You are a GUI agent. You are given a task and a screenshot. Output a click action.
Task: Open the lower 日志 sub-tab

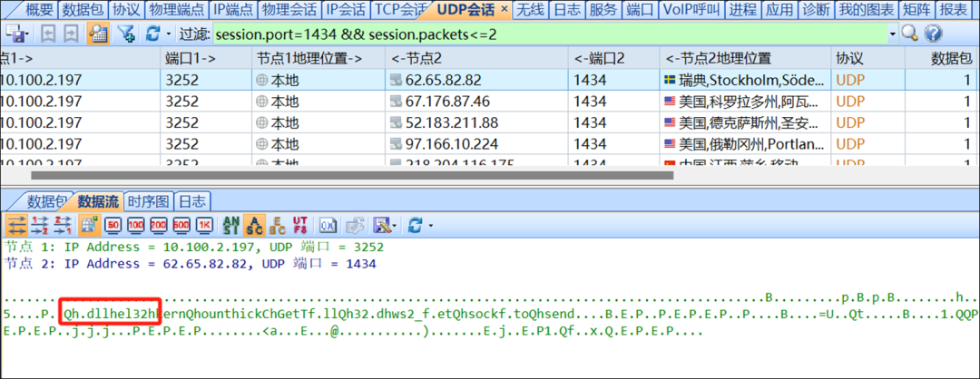(x=192, y=201)
